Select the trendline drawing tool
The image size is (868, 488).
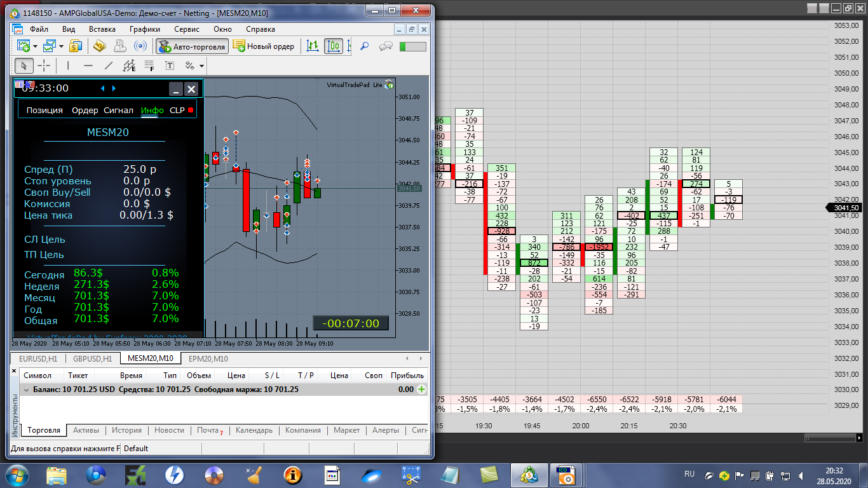pos(109,65)
